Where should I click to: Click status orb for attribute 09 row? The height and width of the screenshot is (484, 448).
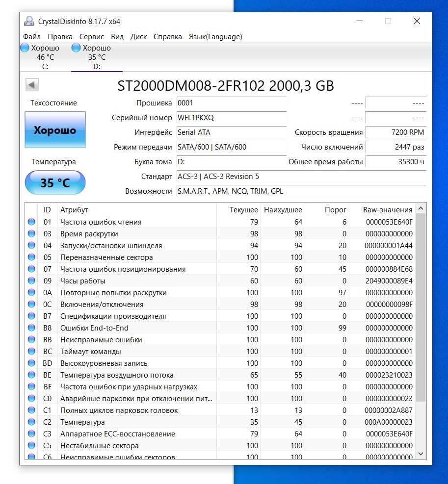pos(31,280)
